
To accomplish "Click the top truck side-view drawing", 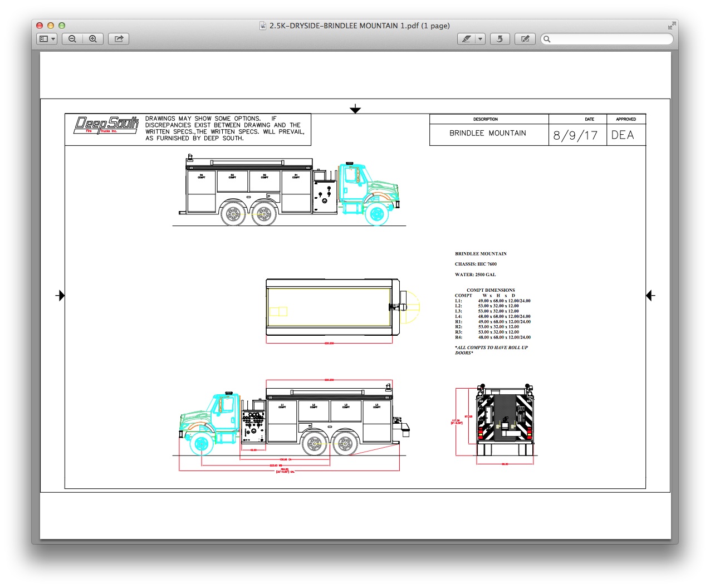I will (x=290, y=190).
